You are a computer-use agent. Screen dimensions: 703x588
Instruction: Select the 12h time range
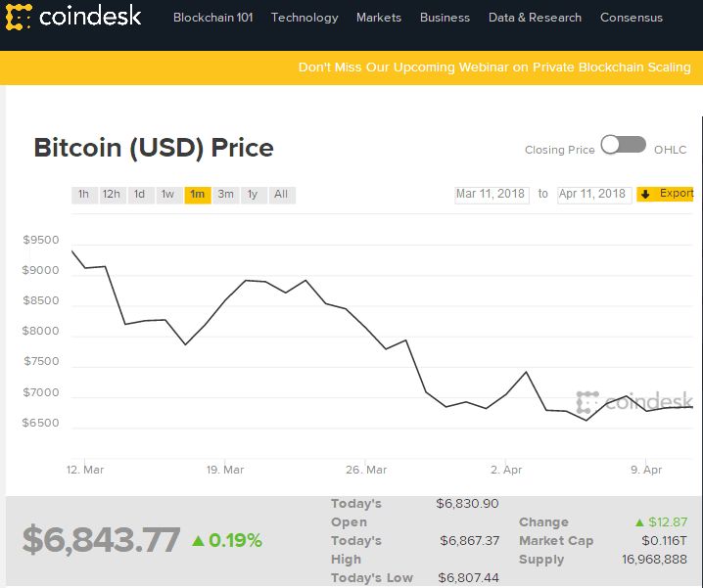(x=112, y=195)
